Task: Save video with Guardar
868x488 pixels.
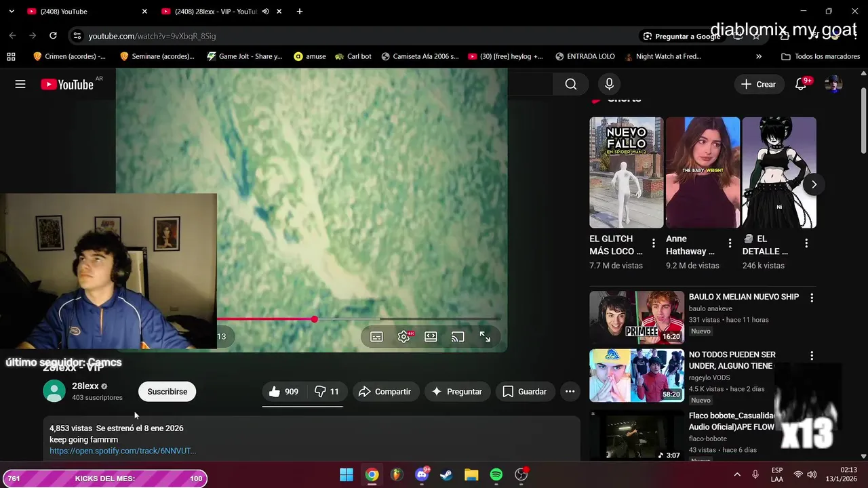Action: 525,392
